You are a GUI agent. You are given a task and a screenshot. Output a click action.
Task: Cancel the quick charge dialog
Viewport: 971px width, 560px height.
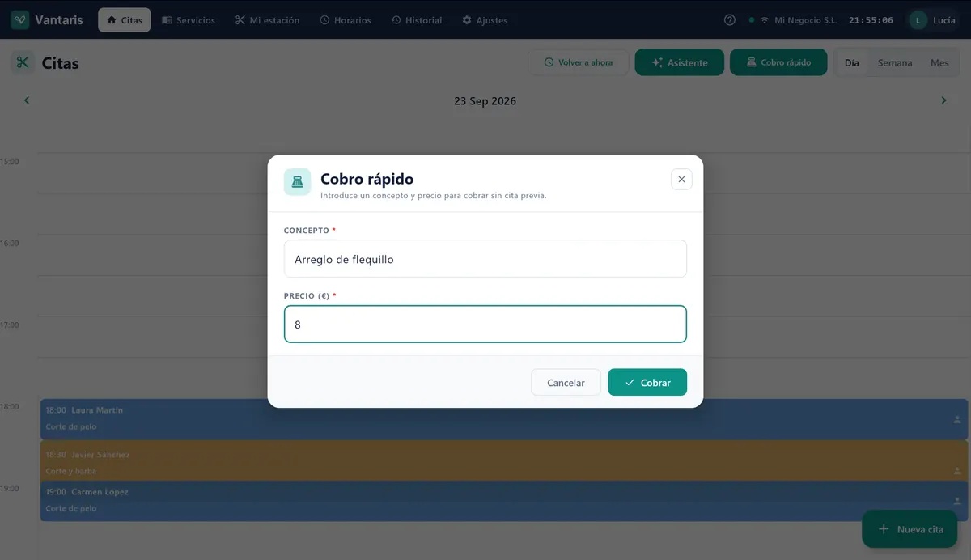click(566, 383)
